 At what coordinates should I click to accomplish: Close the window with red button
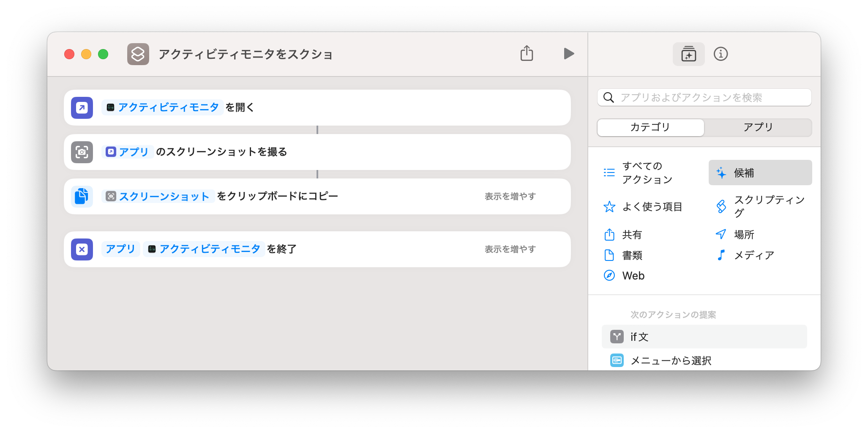pos(69,54)
